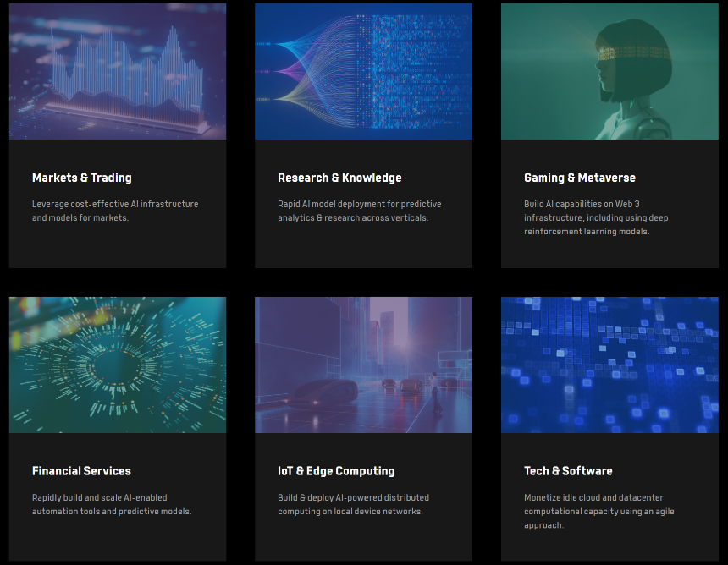Click text 'Build & deploy AI-powered distributed'
The width and height of the screenshot is (728, 565).
[353, 497]
